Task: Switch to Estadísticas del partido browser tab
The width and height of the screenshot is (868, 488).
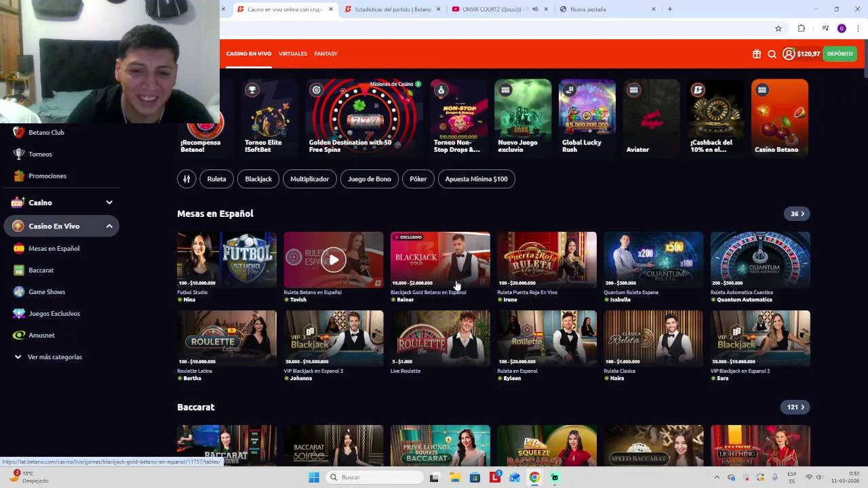Action: 392,9
